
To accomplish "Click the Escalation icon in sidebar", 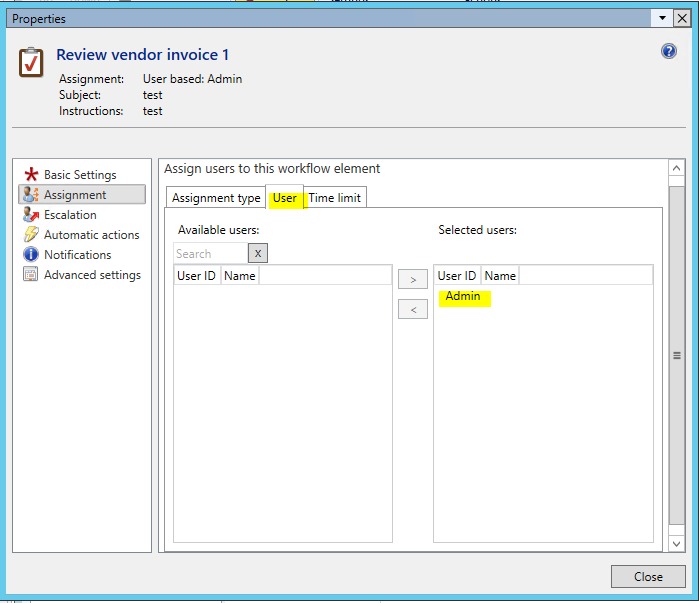I will pos(31,215).
